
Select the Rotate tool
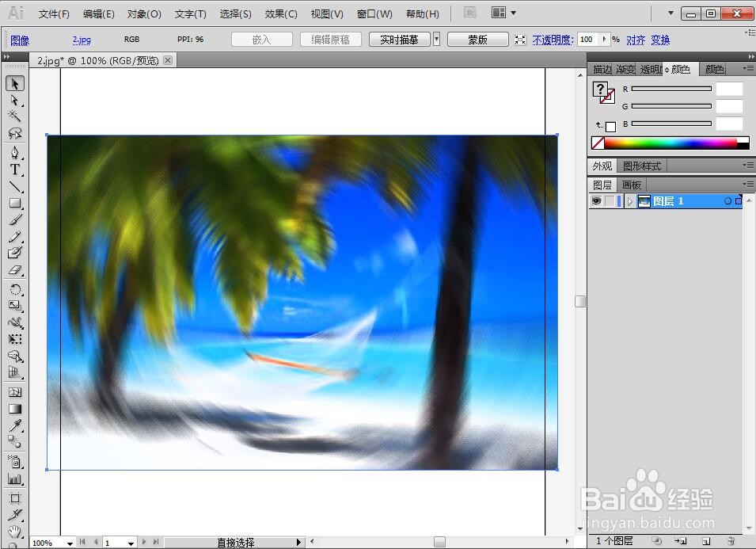click(15, 289)
